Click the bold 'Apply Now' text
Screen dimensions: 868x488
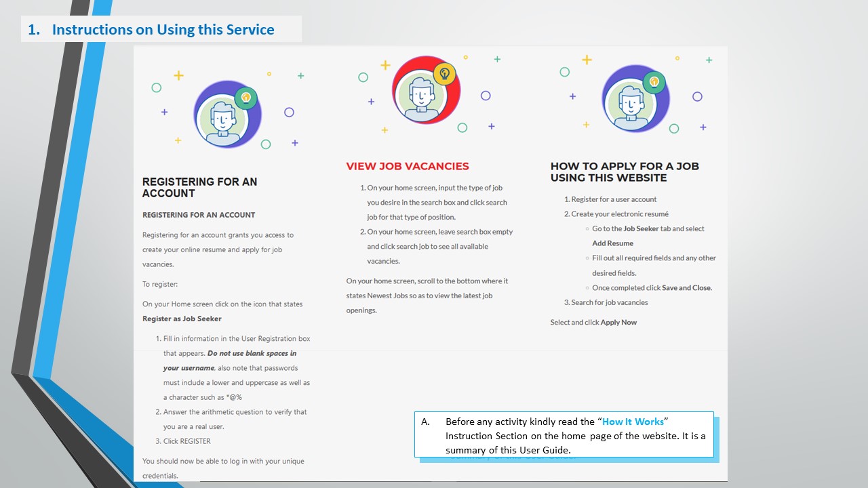618,323
